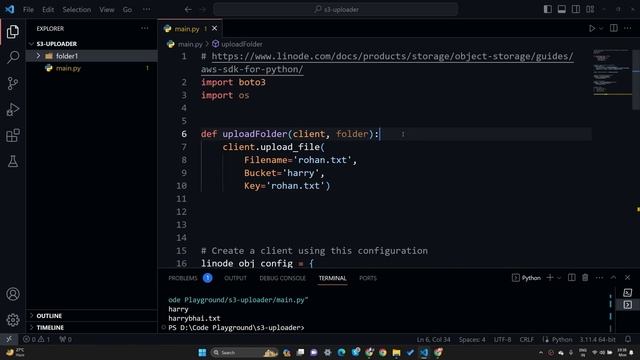Image resolution: width=640 pixels, height=360 pixels.
Task: Open the Search view in activity bar
Action: click(13, 57)
